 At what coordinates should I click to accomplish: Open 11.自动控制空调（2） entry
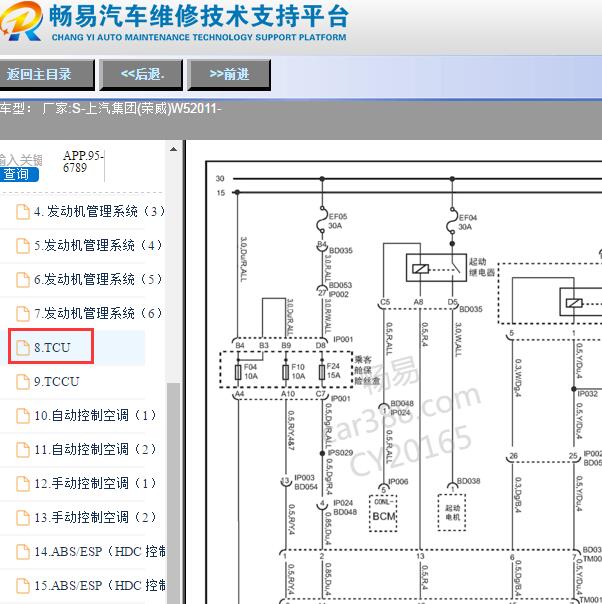95,449
